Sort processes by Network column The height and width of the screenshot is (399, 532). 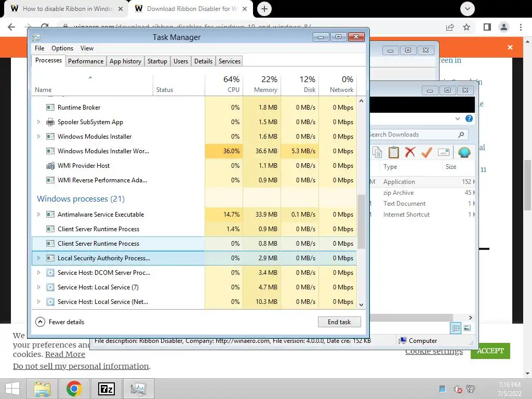tap(338, 84)
